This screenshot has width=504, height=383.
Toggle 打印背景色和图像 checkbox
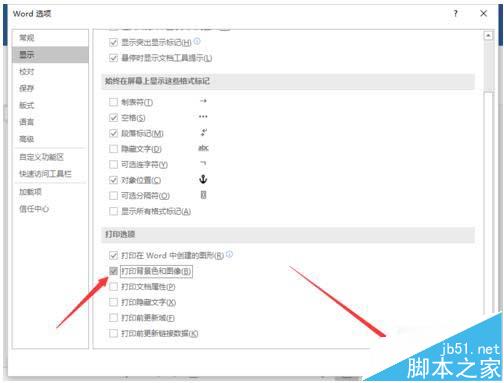pyautogui.click(x=113, y=271)
